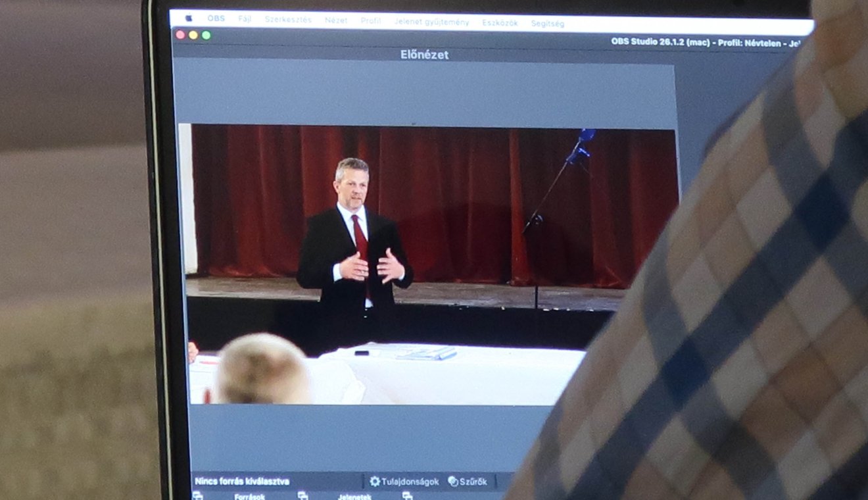The width and height of the screenshot is (868, 500).
Task: Open the Segítség menu
Action: (x=547, y=24)
